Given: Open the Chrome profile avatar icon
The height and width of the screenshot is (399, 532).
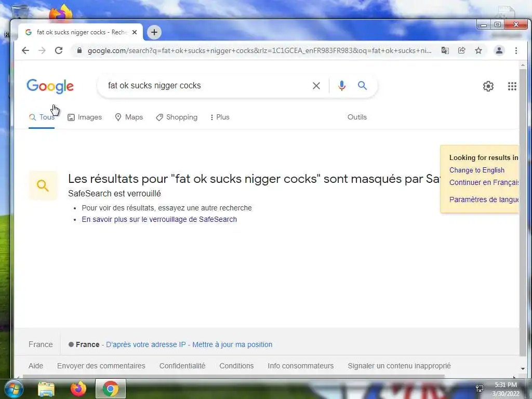Looking at the screenshot, I should (x=499, y=50).
